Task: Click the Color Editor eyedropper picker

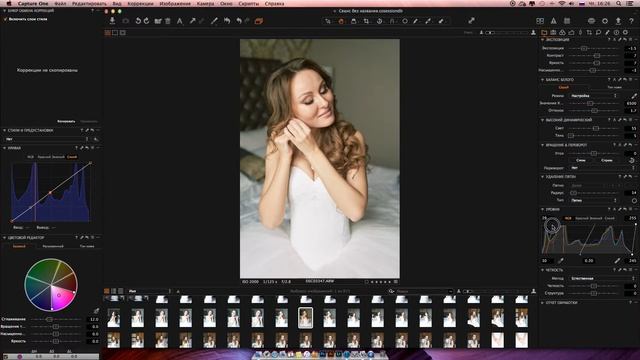Action: pyautogui.click(x=96, y=311)
